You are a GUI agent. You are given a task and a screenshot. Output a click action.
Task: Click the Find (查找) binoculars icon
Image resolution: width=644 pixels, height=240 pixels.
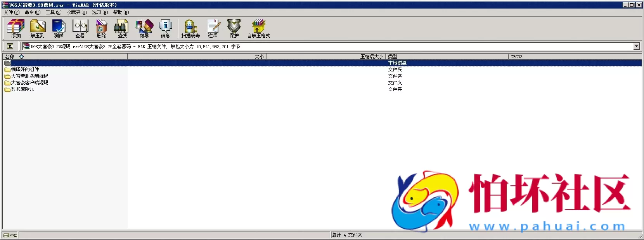click(123, 29)
